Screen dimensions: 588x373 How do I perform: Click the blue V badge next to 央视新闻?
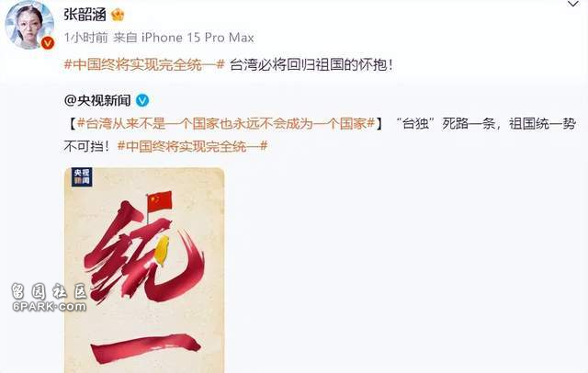[x=142, y=100]
